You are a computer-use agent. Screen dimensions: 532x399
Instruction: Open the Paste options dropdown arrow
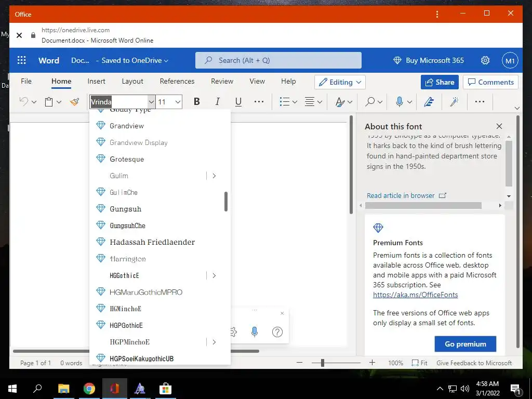(59, 102)
